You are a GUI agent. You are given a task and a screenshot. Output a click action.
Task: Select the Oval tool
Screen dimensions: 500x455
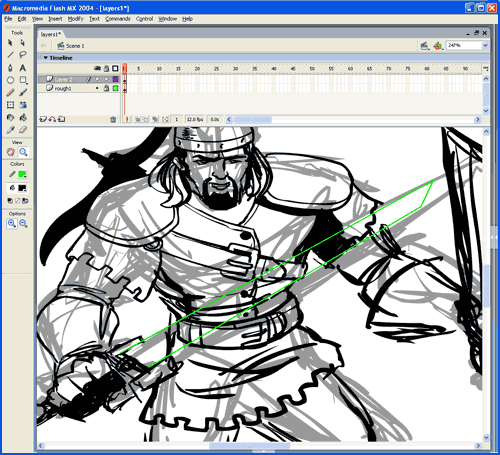10,80
